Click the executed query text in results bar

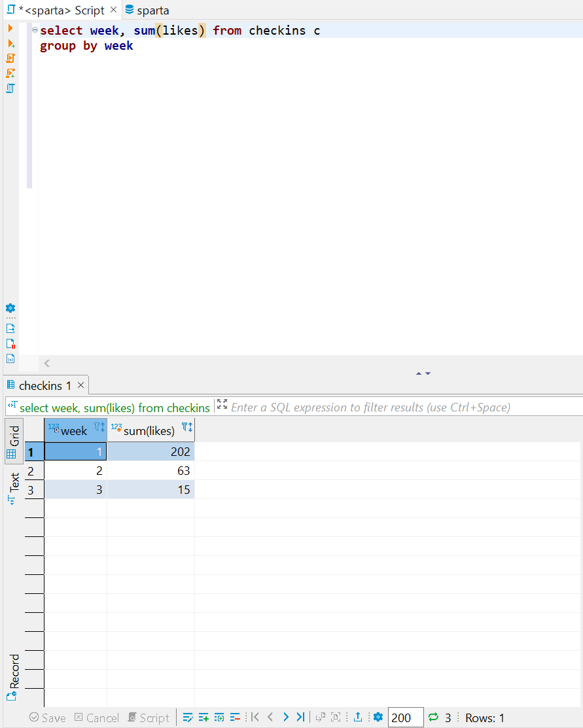tap(115, 407)
